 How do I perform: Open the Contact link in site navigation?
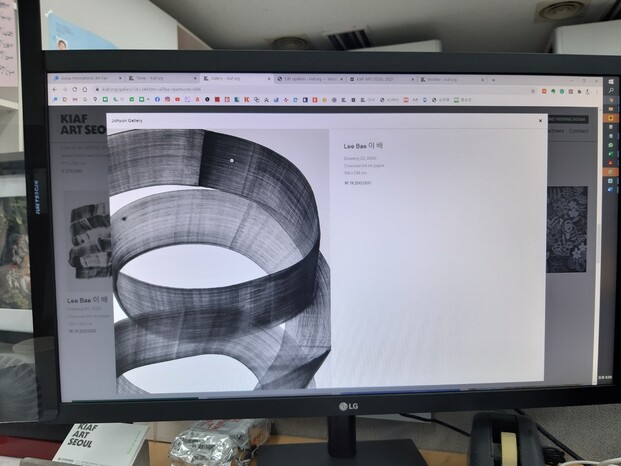578,131
